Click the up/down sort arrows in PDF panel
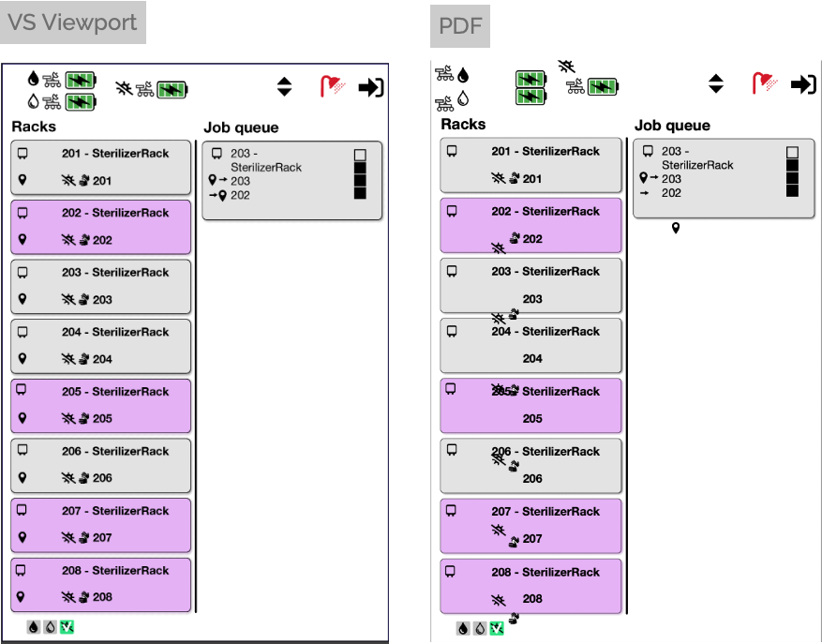822x644 pixels. pyautogui.click(x=716, y=83)
